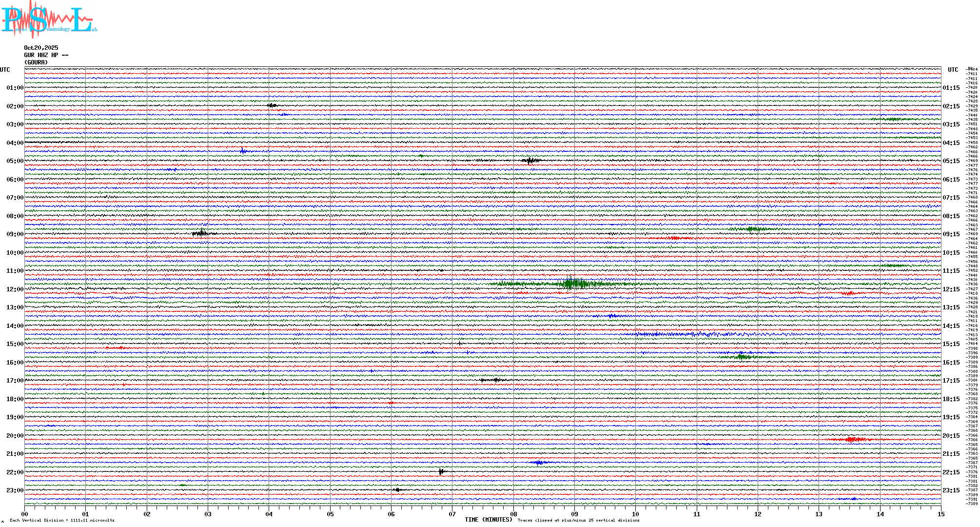Click the 15 minute tick label
The image size is (980, 527).
click(941, 514)
